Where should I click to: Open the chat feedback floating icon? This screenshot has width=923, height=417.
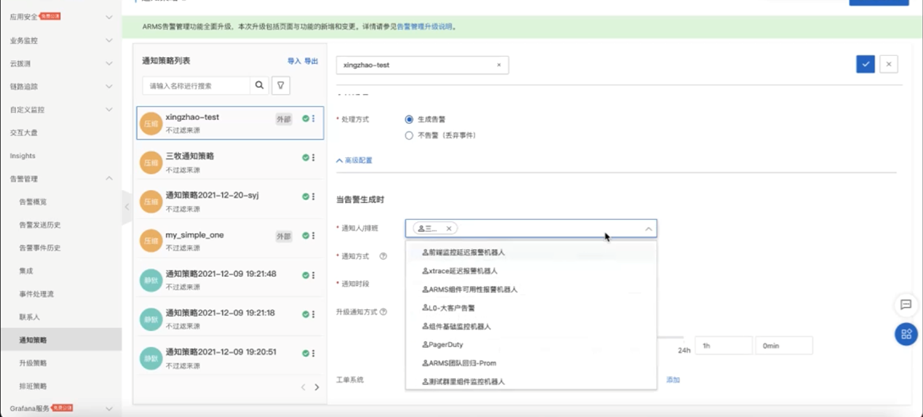[906, 305]
